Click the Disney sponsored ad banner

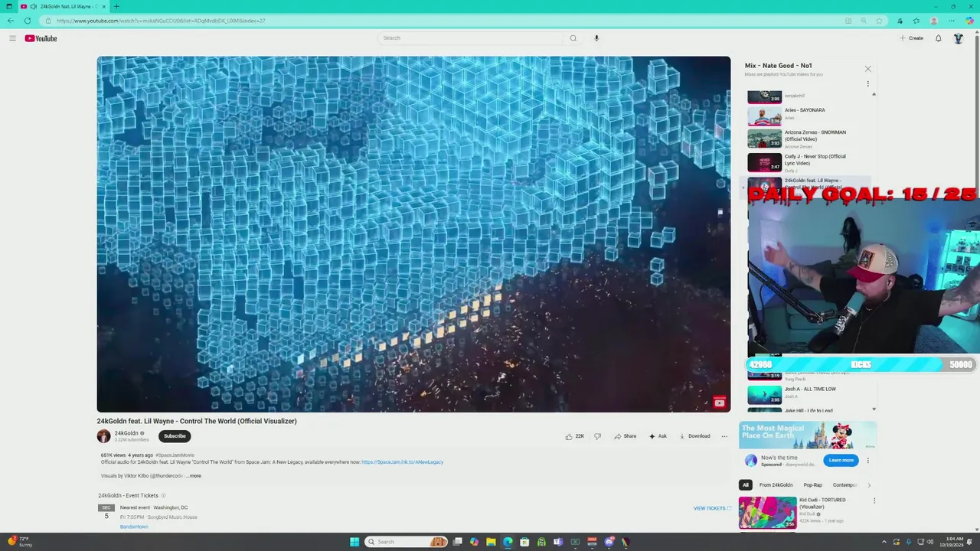[x=808, y=435]
